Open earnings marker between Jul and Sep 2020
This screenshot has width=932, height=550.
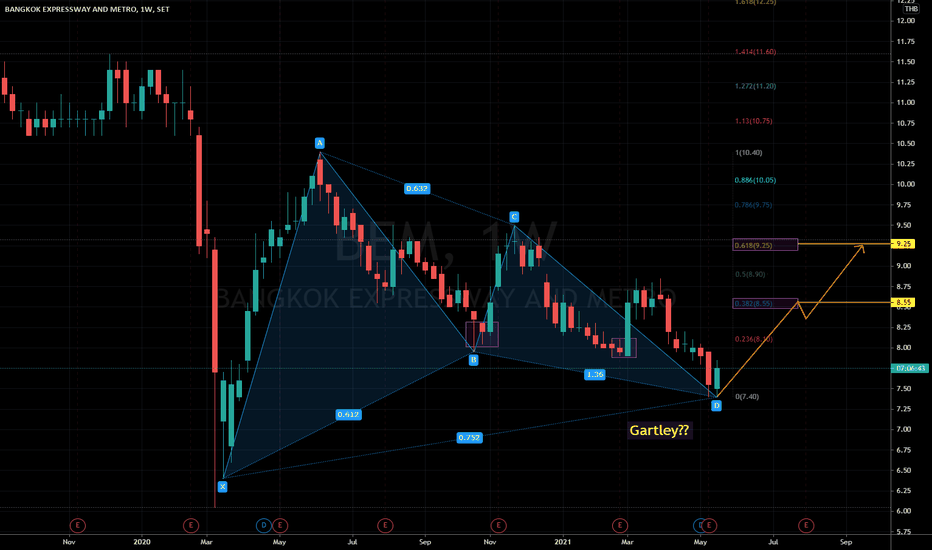pos(385,525)
